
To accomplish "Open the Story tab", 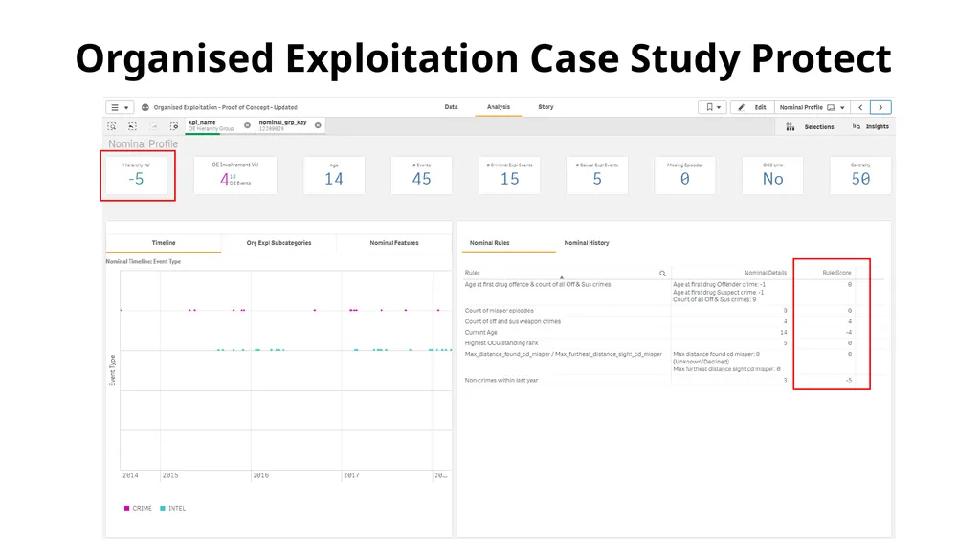I will [x=546, y=107].
